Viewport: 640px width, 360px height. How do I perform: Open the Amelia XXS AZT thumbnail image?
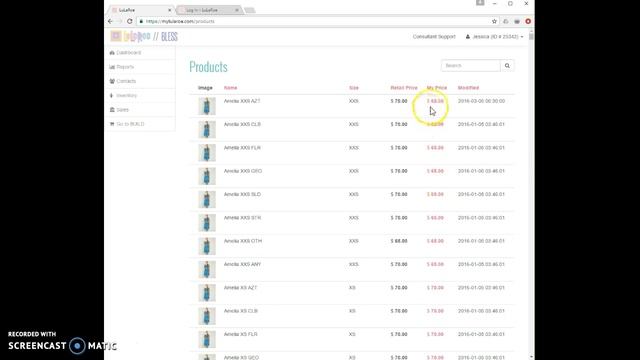(207, 106)
